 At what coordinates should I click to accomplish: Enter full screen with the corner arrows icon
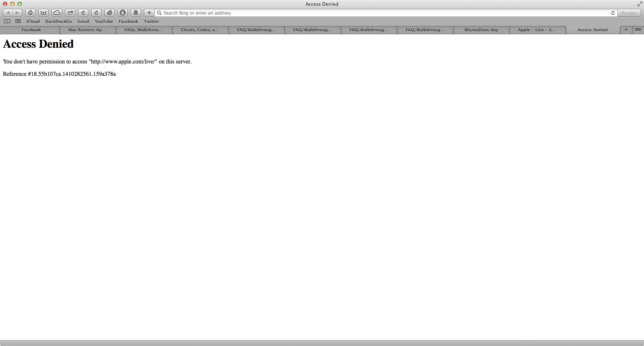[x=640, y=4]
